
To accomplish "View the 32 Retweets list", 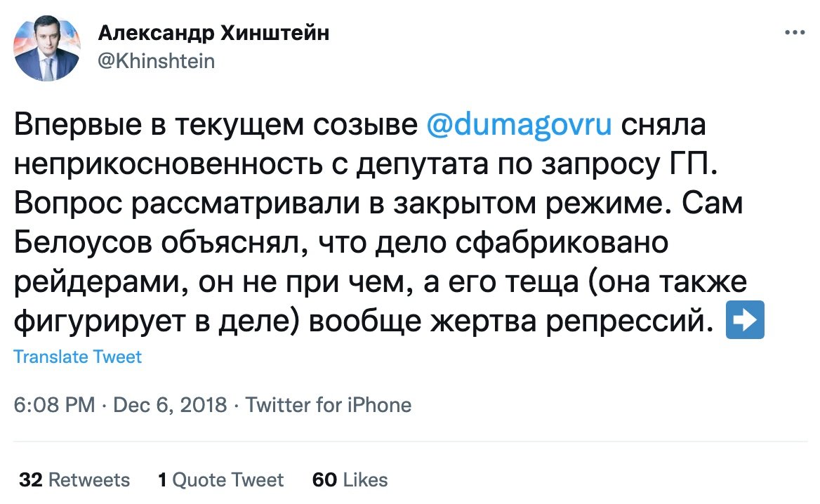I will click(x=75, y=479).
